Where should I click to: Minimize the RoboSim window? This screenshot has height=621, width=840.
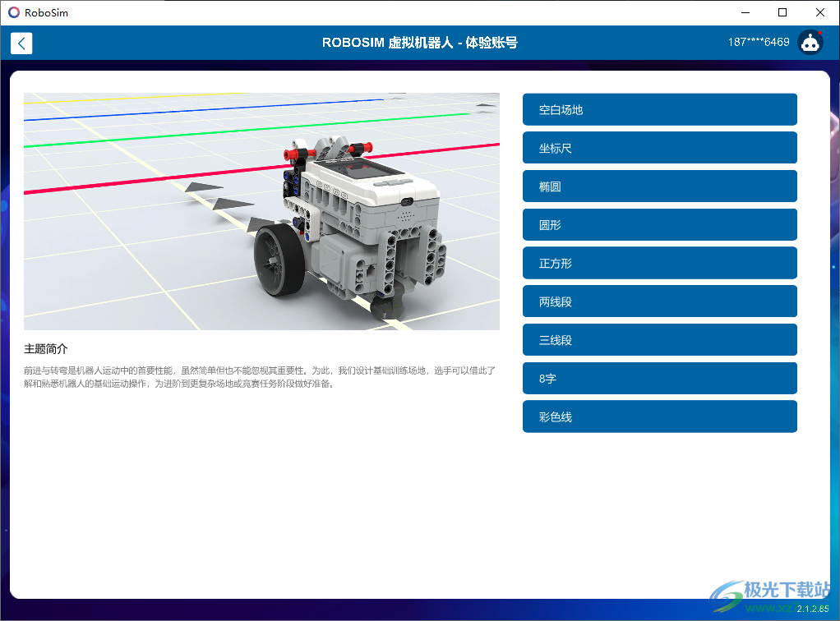tap(745, 12)
